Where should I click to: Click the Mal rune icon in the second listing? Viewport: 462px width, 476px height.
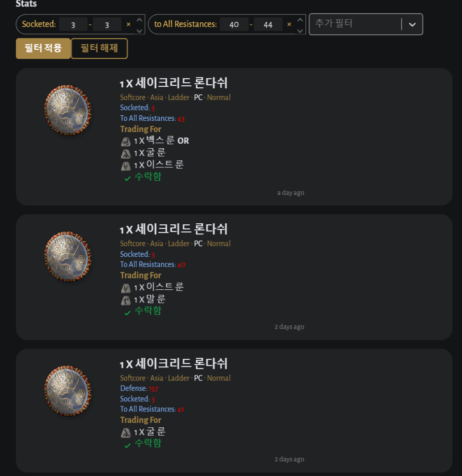[126, 299]
